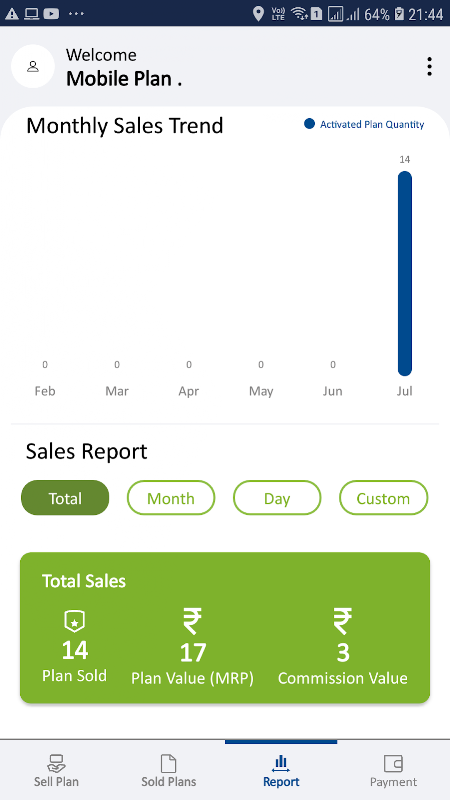Tap the Plan Sold badge icon
Image resolution: width=450 pixels, height=800 pixels.
click(x=74, y=622)
